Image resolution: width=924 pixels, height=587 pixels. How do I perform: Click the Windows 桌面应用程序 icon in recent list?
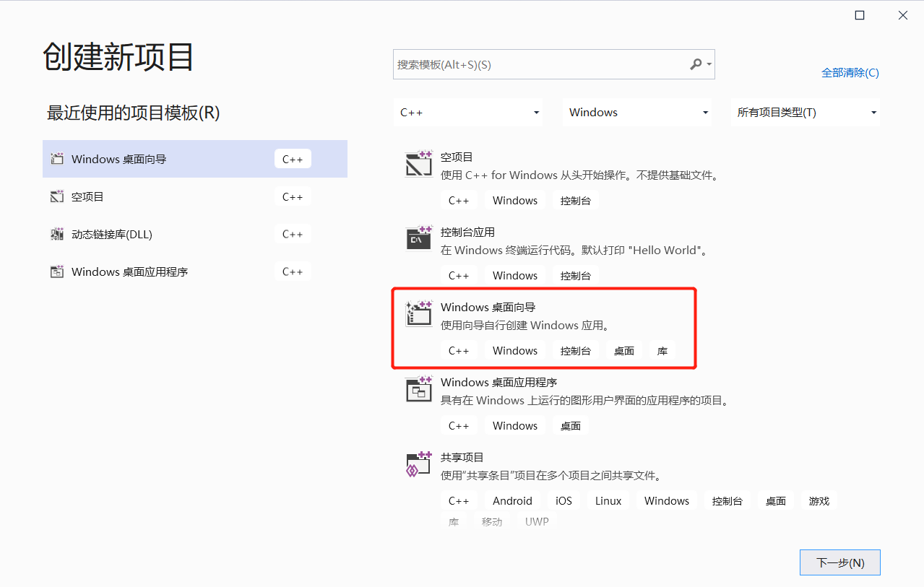point(57,271)
